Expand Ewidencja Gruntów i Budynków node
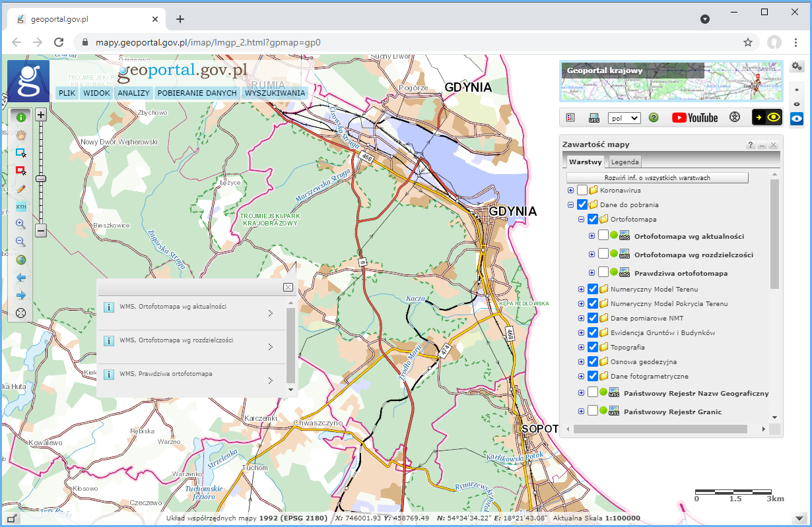The height and width of the screenshot is (527, 812). click(582, 332)
